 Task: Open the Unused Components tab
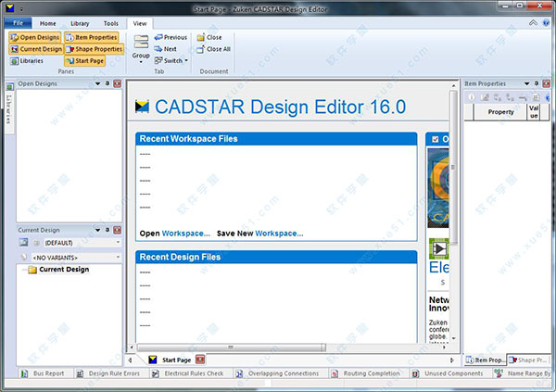(x=449, y=373)
